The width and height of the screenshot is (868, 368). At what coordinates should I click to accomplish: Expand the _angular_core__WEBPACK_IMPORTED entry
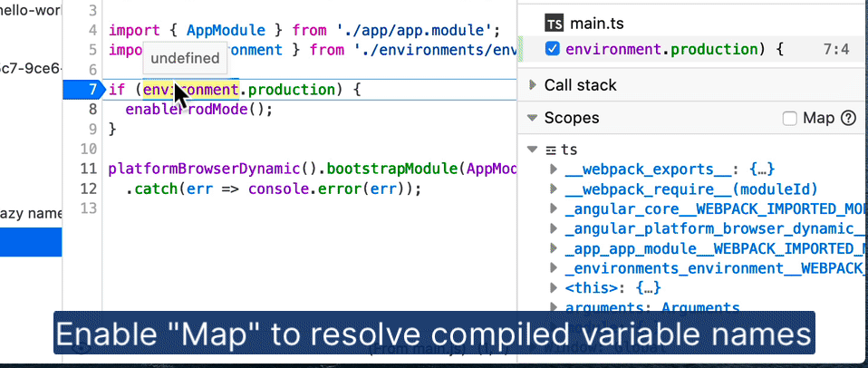click(554, 208)
